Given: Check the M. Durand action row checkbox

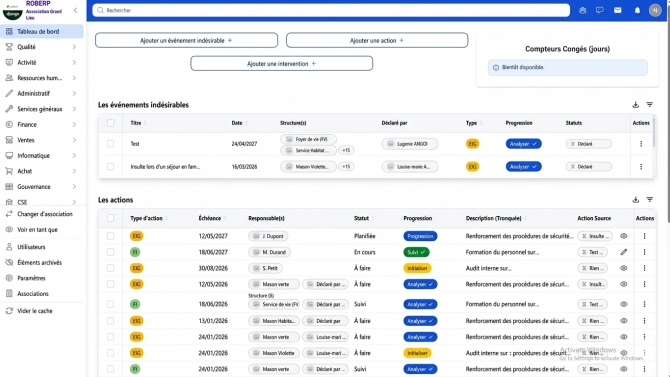Looking at the screenshot, I should (110, 252).
